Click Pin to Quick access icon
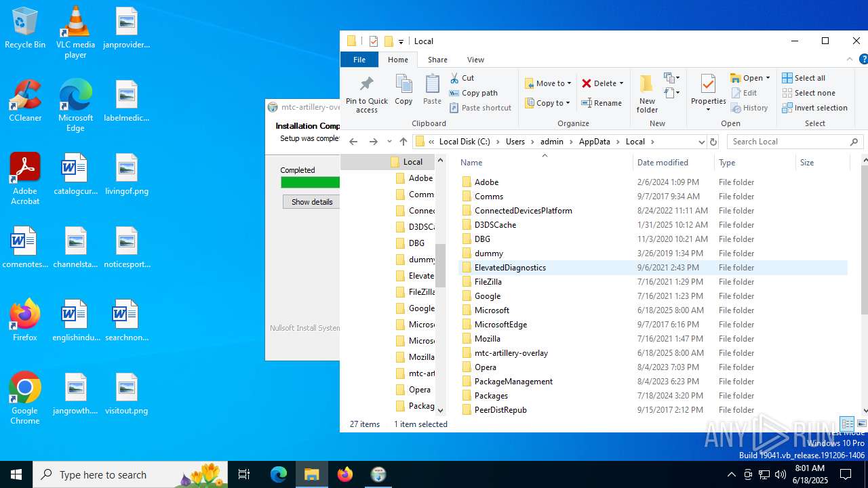The height and width of the screenshot is (488, 868). pos(367,94)
